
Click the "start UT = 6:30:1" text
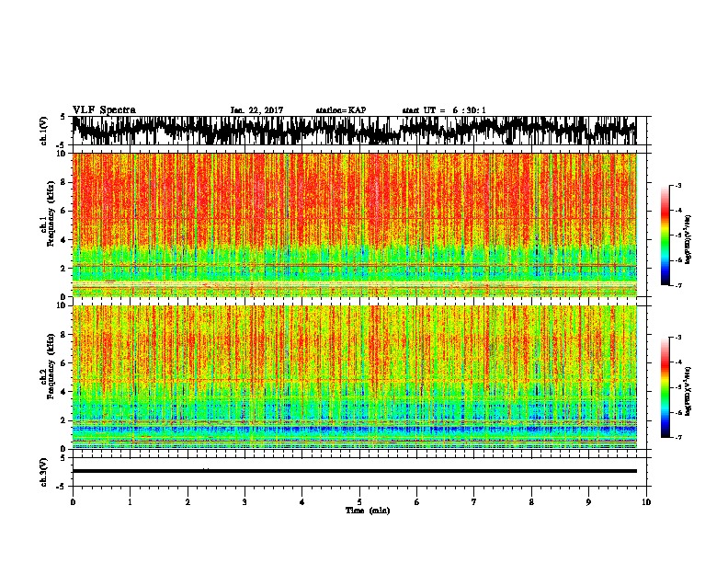[x=444, y=110]
